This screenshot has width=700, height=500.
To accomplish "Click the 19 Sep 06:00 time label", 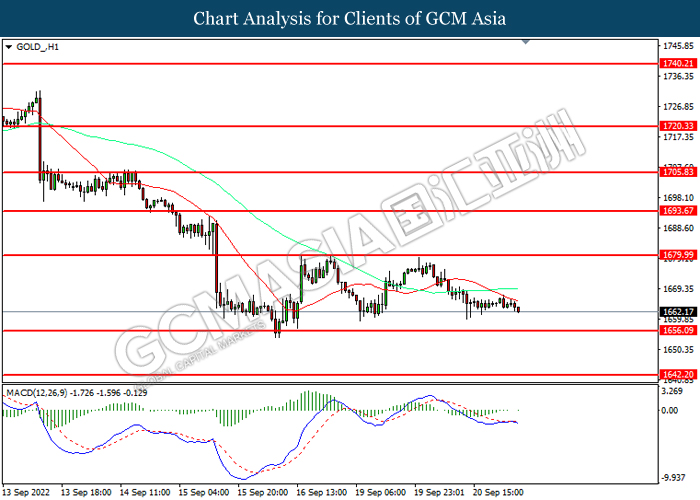I will pyautogui.click(x=381, y=493).
